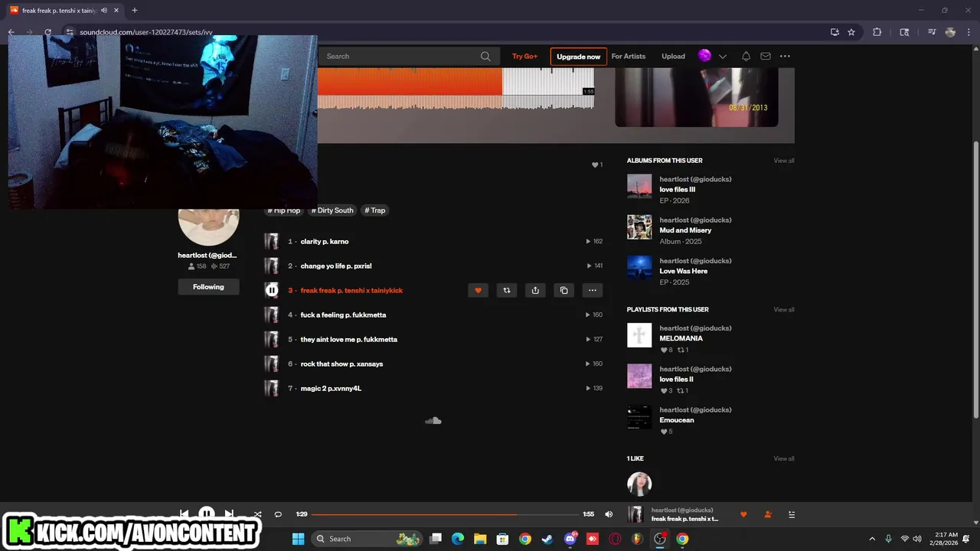Repost the freak freak track
Image resolution: width=980 pixels, height=551 pixels.
click(x=506, y=290)
